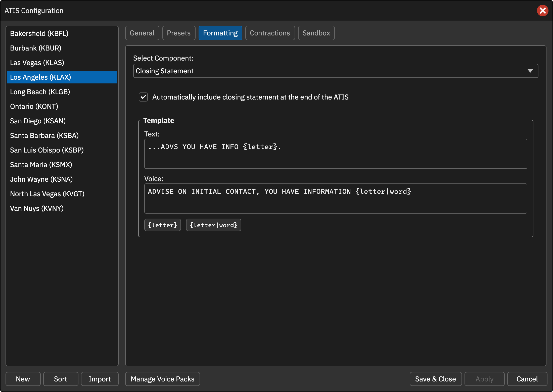Open Manage Voice Packs
This screenshot has width=553, height=392.
click(162, 379)
